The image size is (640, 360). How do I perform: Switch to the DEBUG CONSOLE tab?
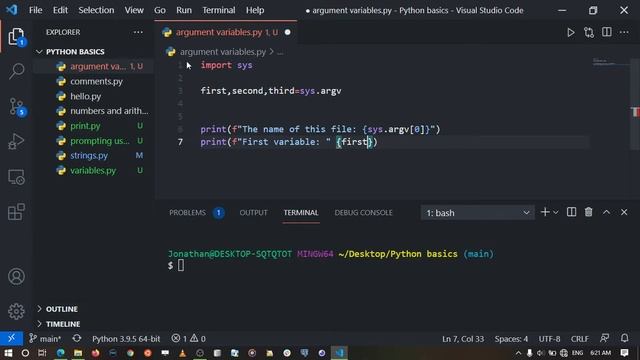tap(363, 213)
